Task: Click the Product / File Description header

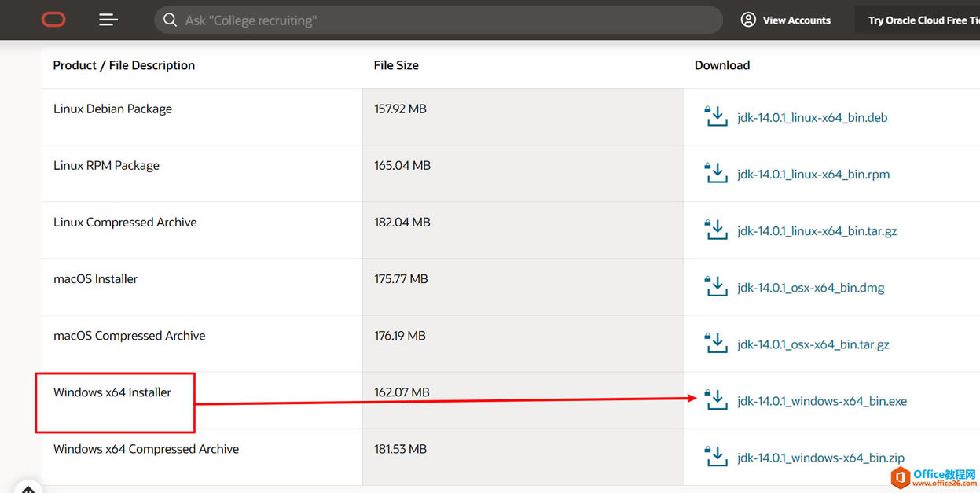Action: 124,65
